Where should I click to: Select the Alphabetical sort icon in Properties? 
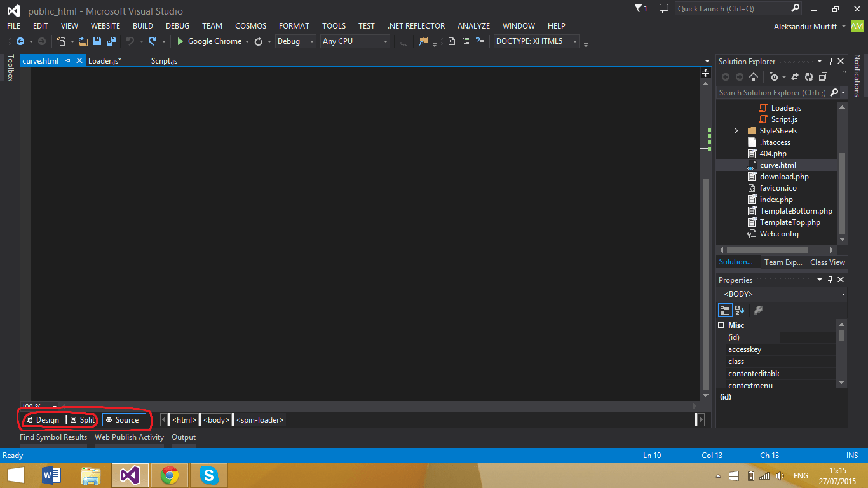pos(738,310)
